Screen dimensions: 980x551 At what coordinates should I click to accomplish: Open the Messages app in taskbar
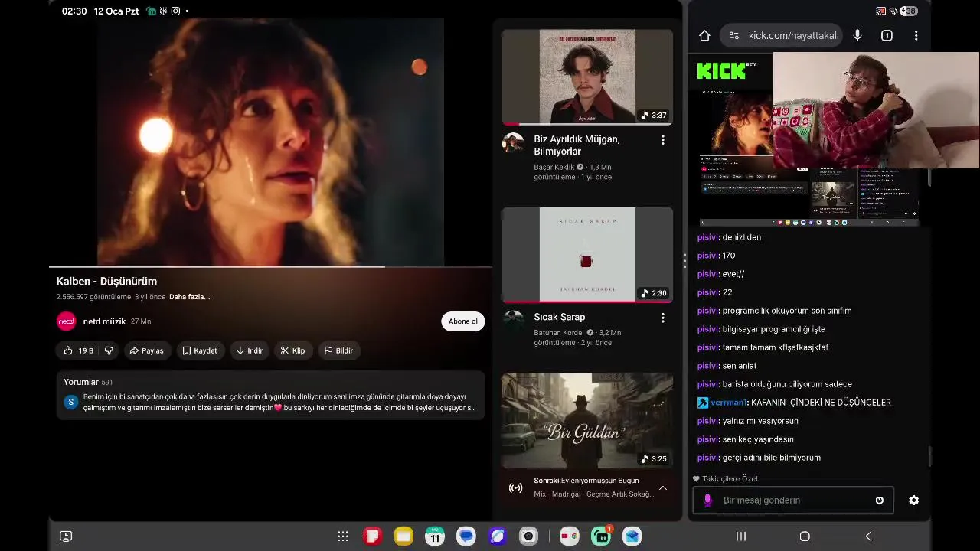[x=466, y=536]
